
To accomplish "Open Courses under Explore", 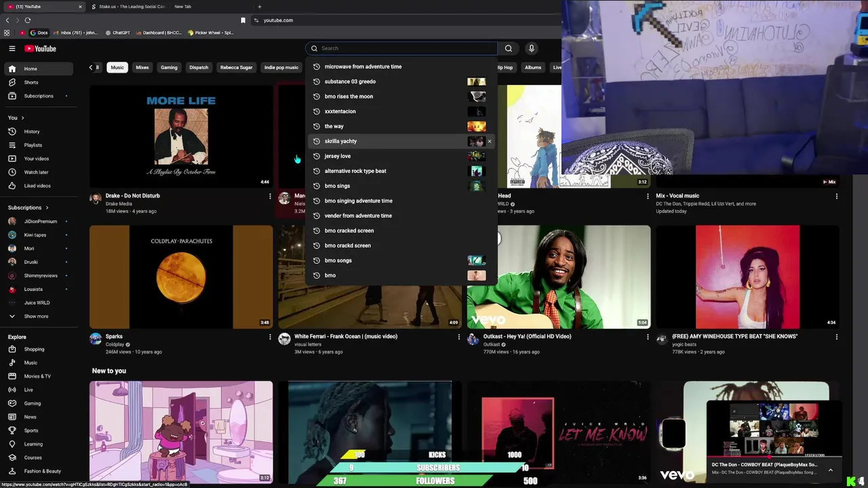I will 38,457.
